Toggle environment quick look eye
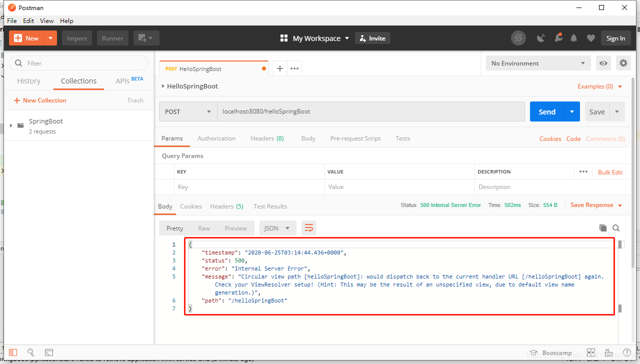The width and height of the screenshot is (640, 364). click(x=604, y=63)
